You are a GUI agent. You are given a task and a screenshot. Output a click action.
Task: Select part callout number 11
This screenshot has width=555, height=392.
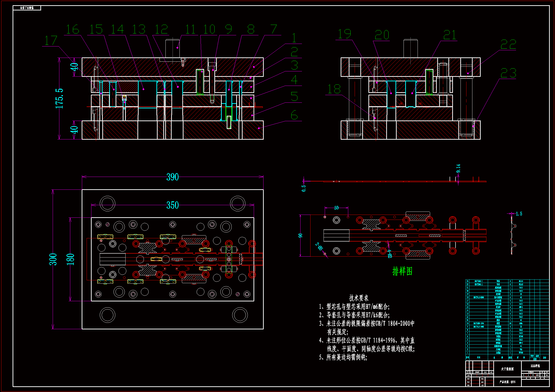point(190,29)
